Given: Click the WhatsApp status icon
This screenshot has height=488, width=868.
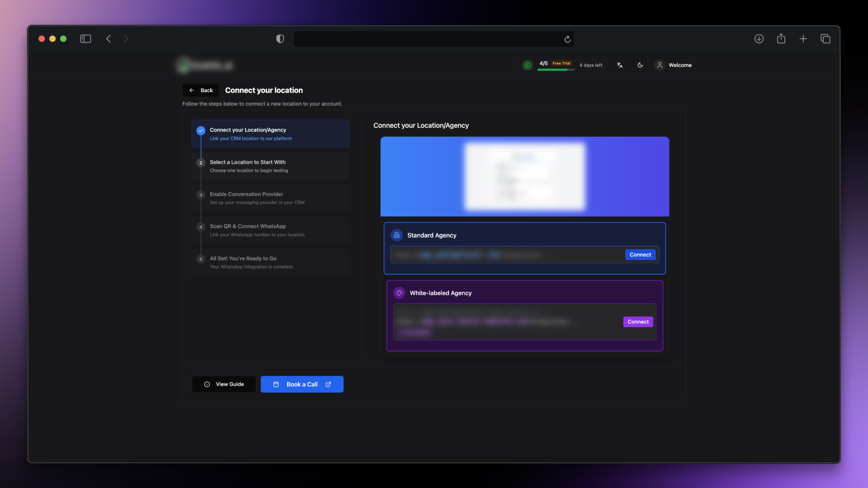Looking at the screenshot, I should [x=527, y=65].
